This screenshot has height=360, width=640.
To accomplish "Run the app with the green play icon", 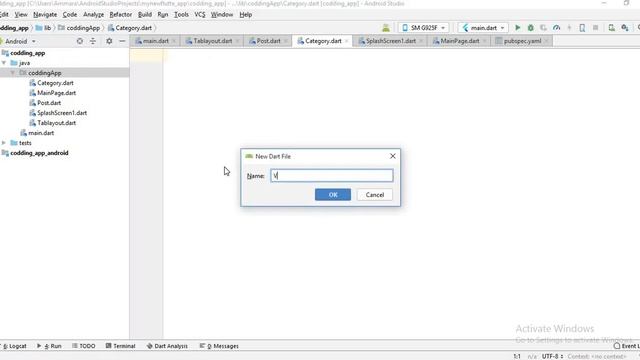I will tap(518, 28).
